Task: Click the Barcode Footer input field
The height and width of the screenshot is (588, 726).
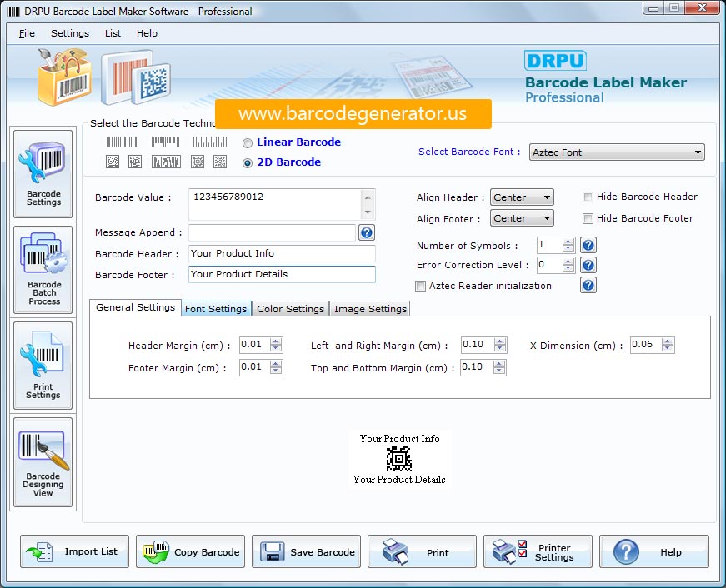Action: tap(282, 274)
